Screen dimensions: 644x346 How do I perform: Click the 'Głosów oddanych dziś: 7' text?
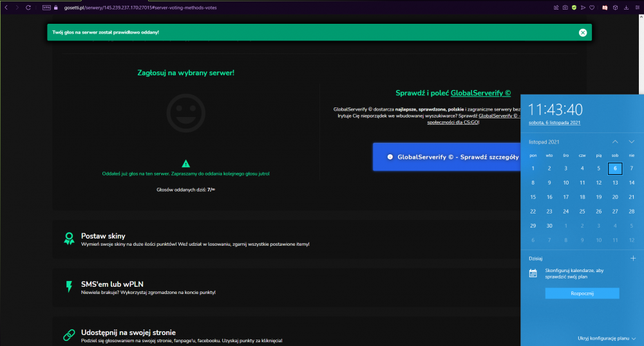click(x=185, y=190)
